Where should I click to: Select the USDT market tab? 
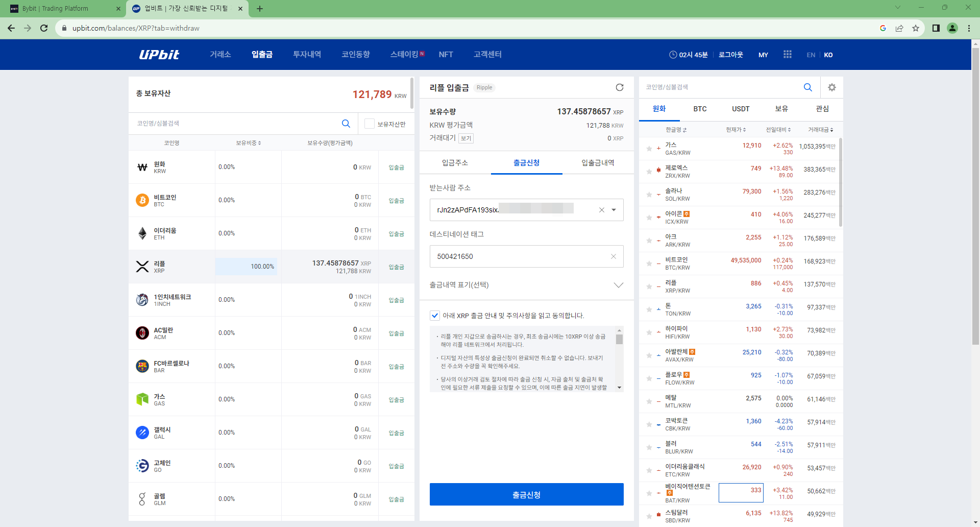point(741,109)
